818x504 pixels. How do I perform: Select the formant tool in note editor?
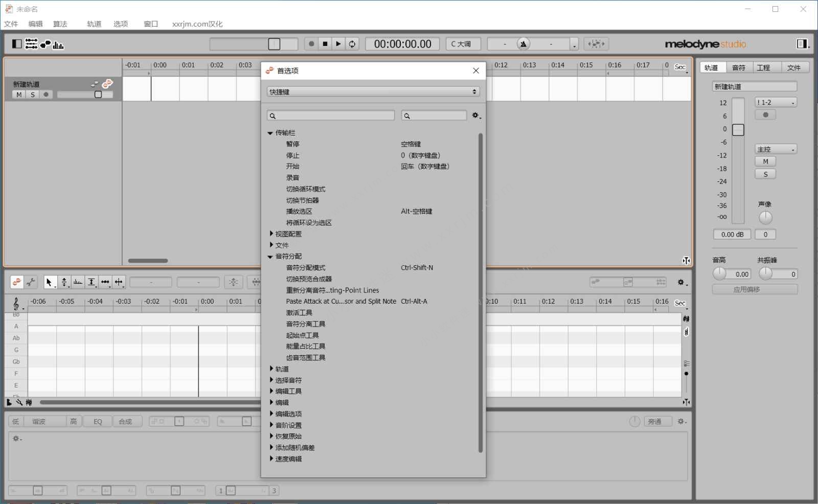click(x=78, y=282)
